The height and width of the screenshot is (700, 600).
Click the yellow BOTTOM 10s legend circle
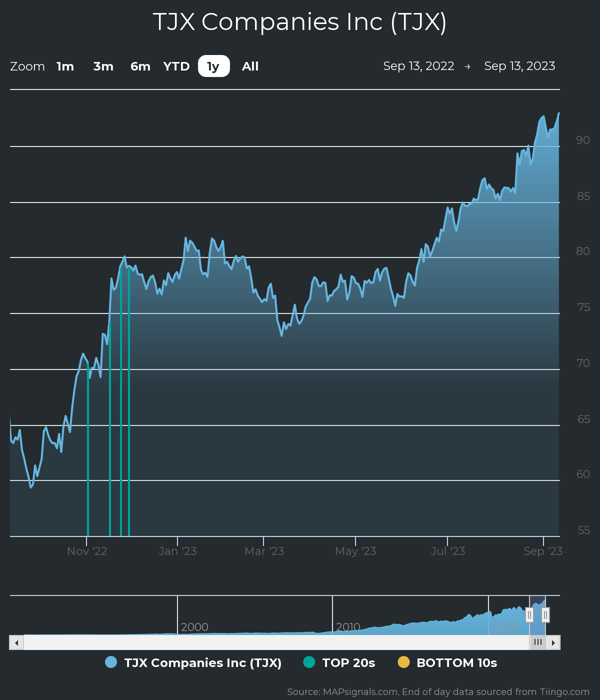[x=403, y=662]
